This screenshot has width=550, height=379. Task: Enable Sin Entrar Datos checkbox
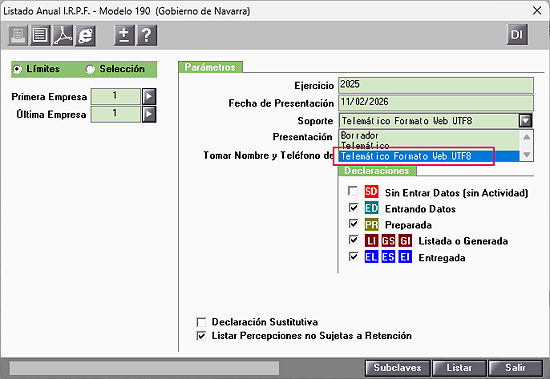(353, 191)
